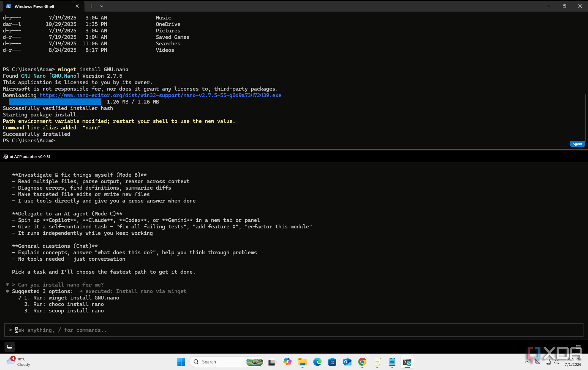Click the pi ACP adapter robot icon
This screenshot has width=588, height=370.
click(x=6, y=157)
